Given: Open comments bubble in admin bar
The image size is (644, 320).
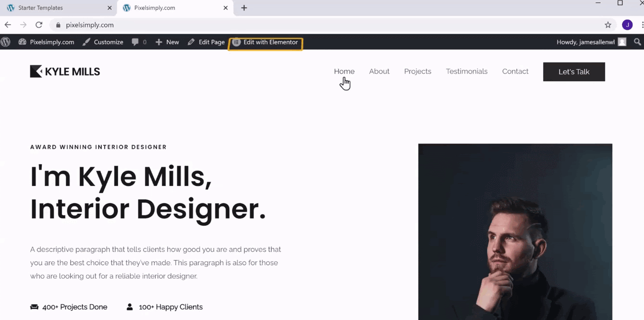Looking at the screenshot, I should click(x=139, y=42).
